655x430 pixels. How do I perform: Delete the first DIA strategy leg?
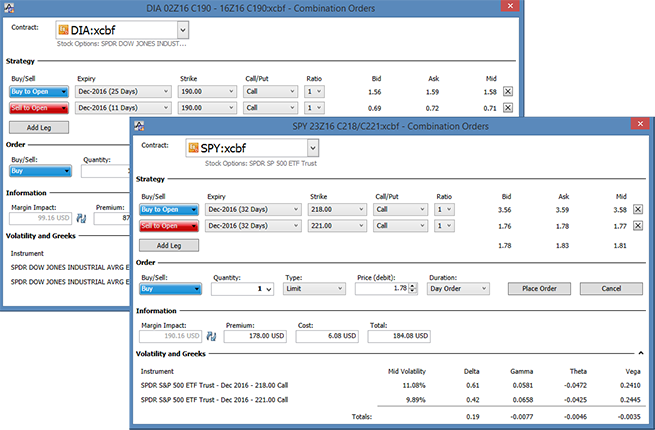tap(507, 91)
